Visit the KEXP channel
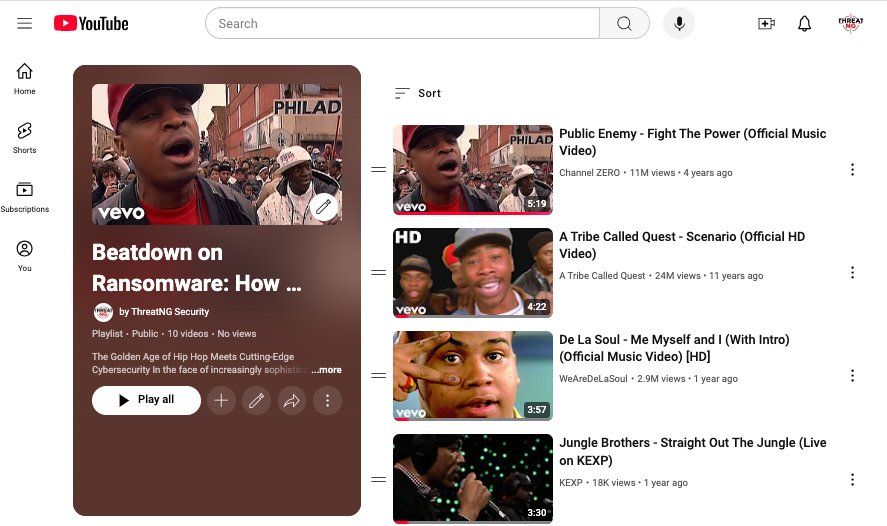Screen dimensions: 887x526 coord(571,482)
